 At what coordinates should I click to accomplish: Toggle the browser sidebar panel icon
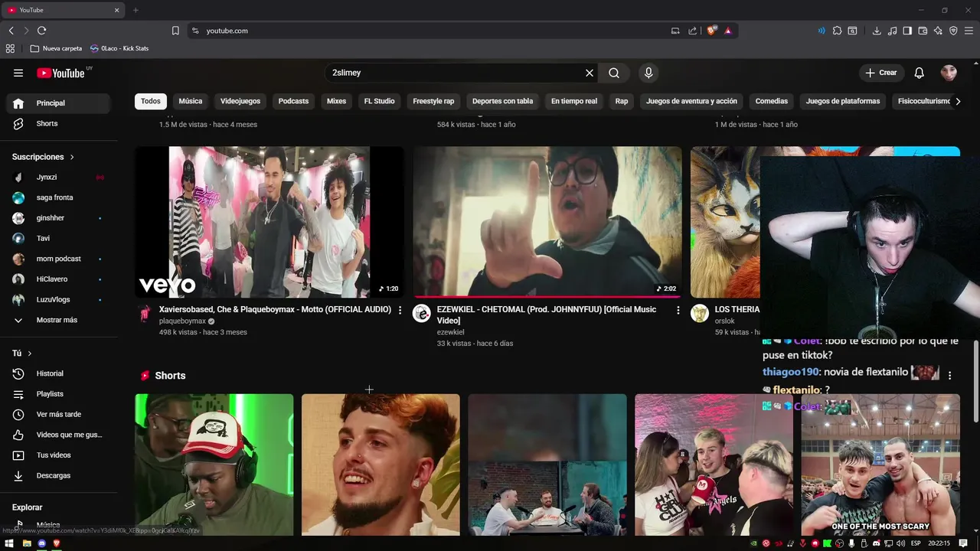pyautogui.click(x=907, y=31)
